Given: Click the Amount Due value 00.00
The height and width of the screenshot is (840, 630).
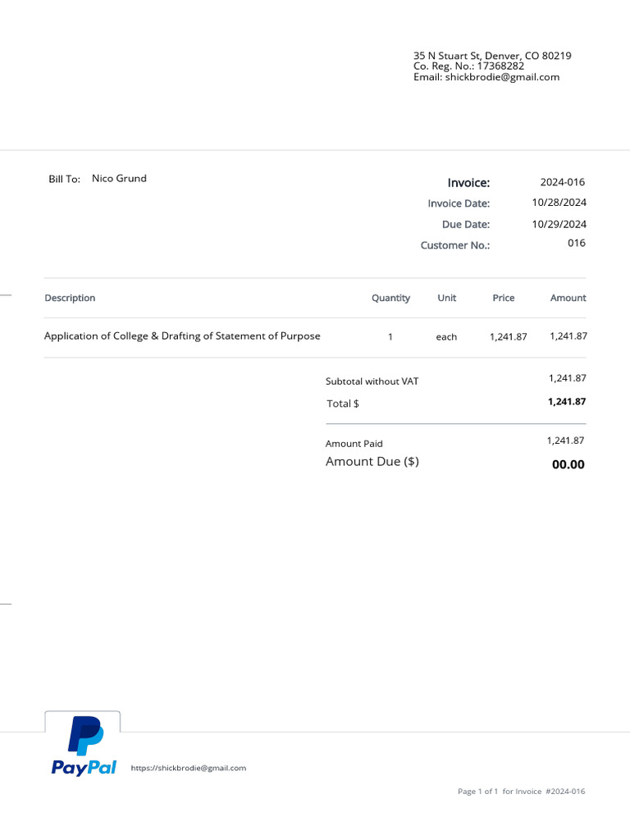Looking at the screenshot, I should point(568,464).
